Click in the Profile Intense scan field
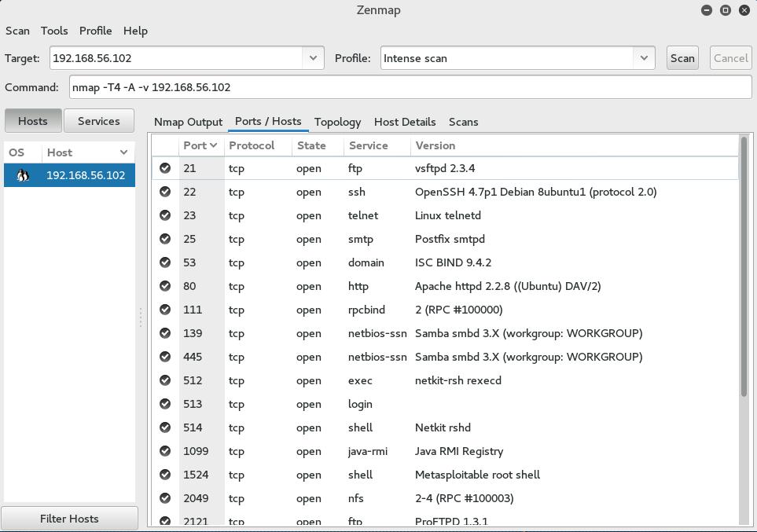The image size is (757, 532). (507, 58)
